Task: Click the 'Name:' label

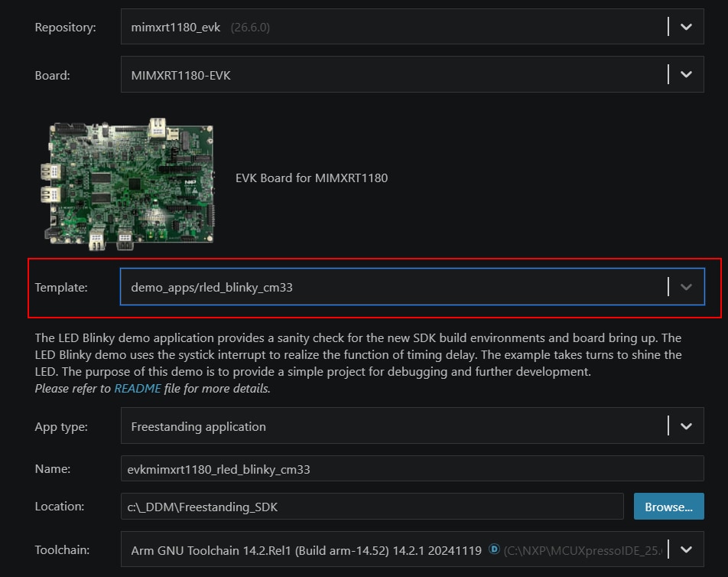Action: point(53,469)
